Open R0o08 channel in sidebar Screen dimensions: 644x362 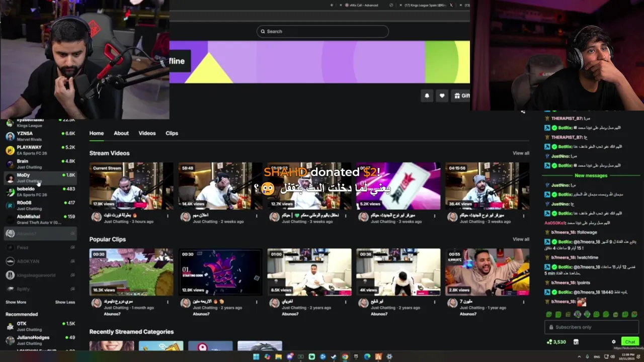click(40, 205)
